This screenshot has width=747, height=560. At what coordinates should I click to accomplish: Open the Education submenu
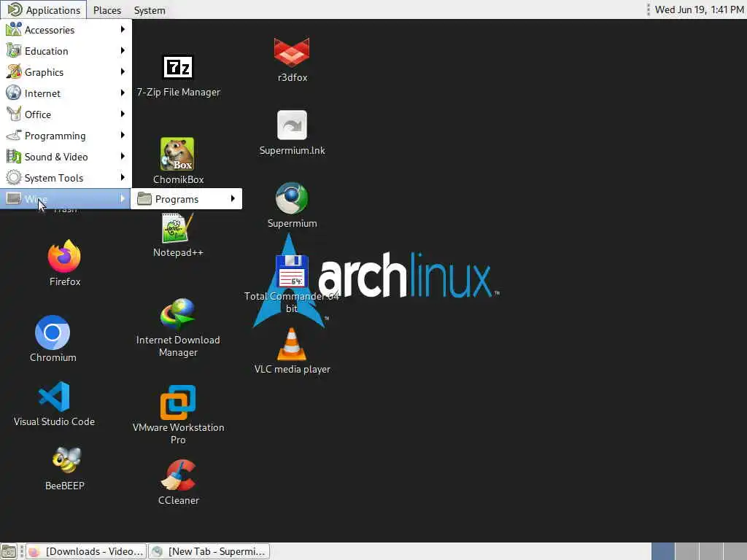click(x=66, y=51)
